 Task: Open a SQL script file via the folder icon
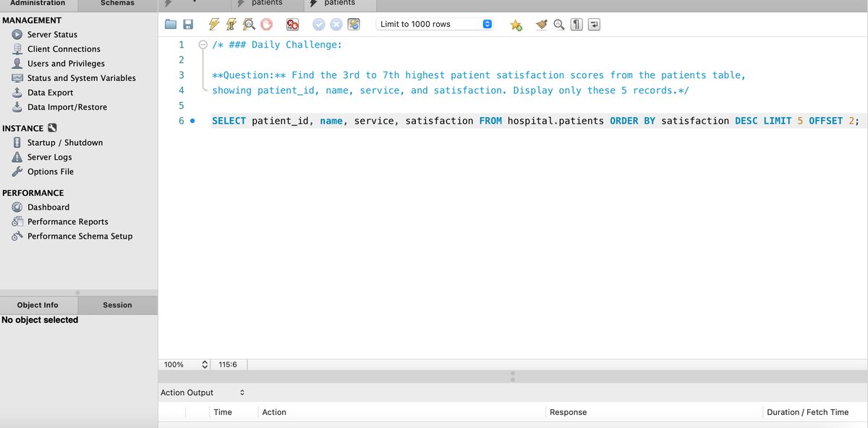[171, 24]
